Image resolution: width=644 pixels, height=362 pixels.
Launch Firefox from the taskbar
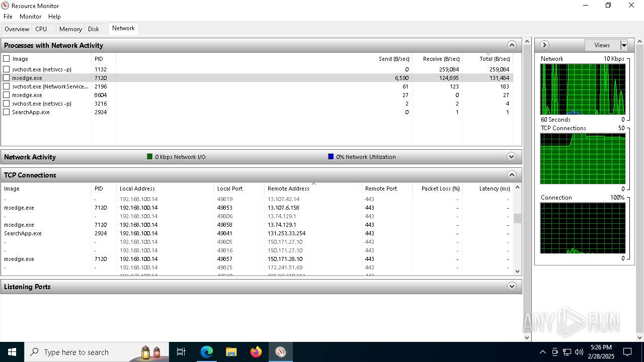tap(256, 352)
